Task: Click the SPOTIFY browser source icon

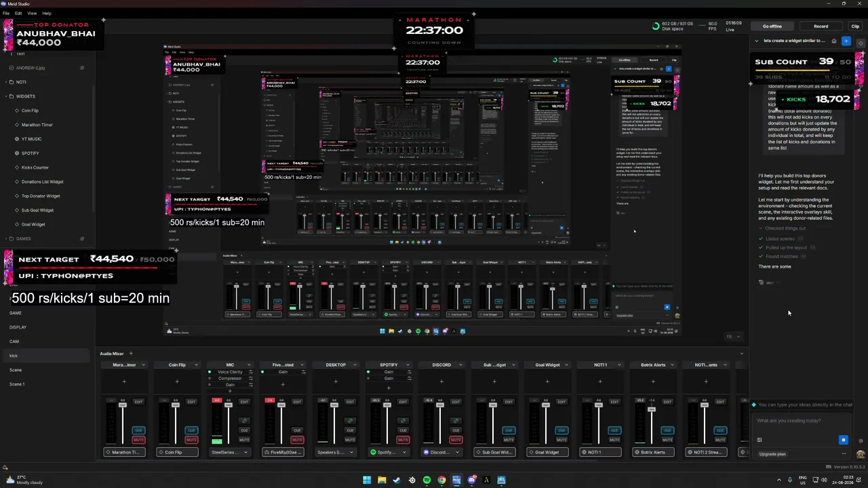Action: click(17, 153)
